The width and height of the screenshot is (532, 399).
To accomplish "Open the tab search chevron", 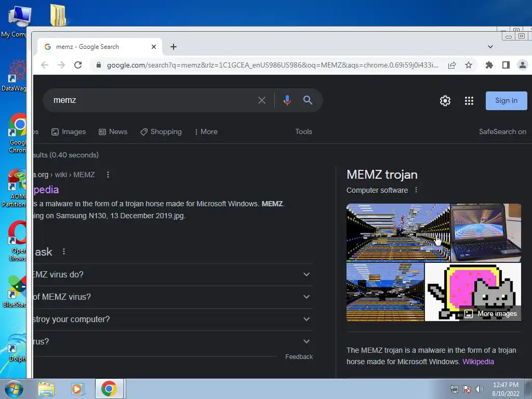I will (490, 46).
